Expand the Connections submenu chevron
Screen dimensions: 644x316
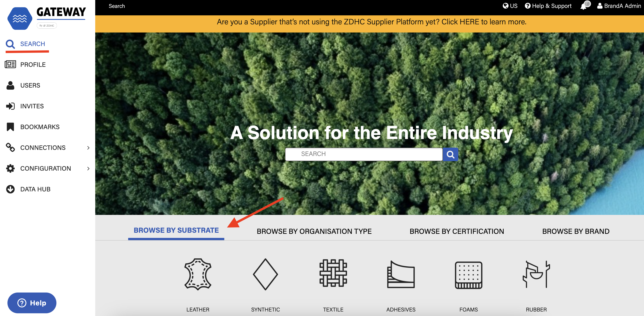click(88, 148)
